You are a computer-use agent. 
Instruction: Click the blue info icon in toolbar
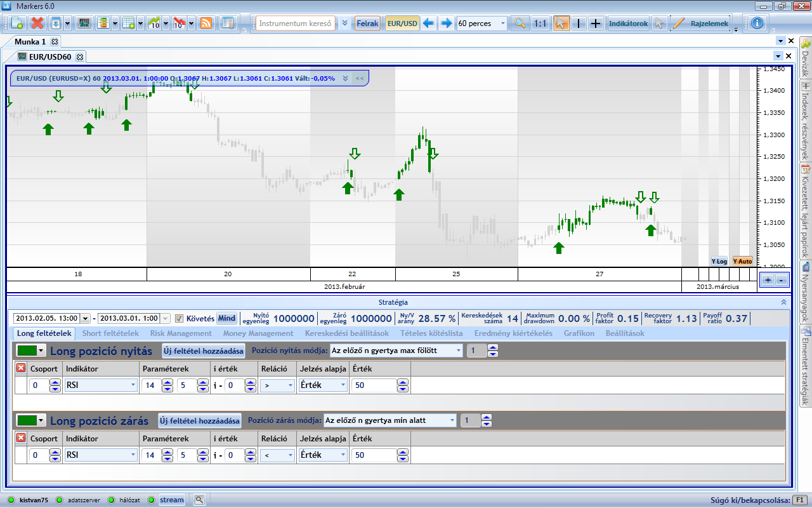(757, 23)
